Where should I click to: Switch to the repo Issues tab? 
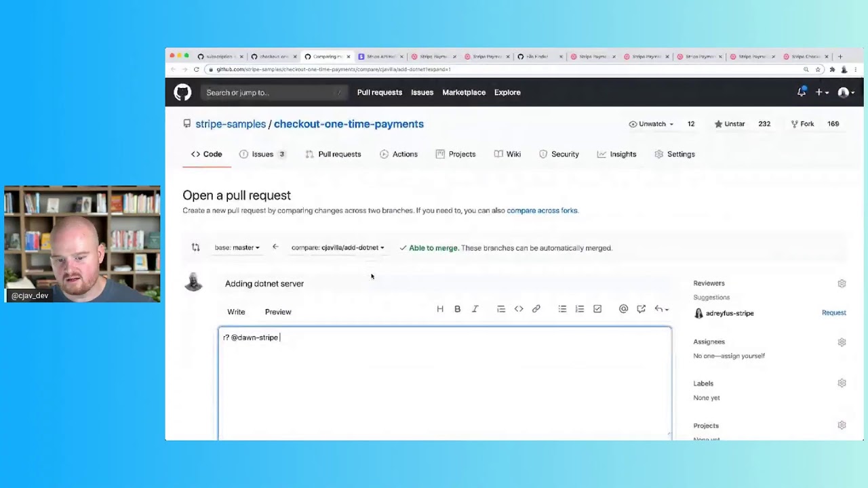[x=262, y=154]
